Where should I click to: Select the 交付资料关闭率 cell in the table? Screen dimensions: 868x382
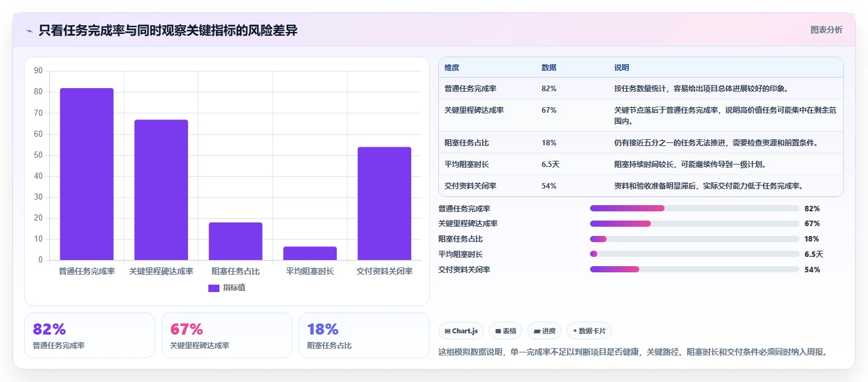(470, 186)
